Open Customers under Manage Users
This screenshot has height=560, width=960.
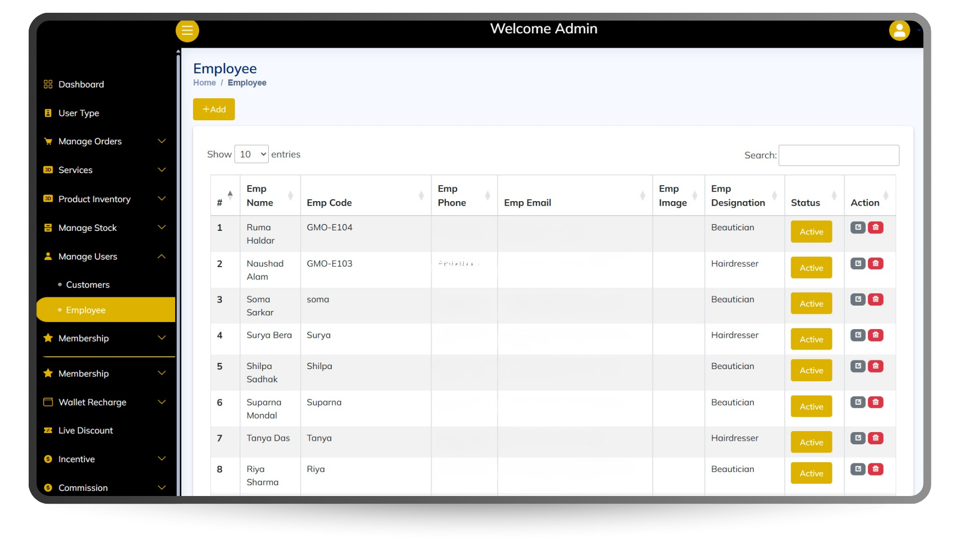(88, 285)
